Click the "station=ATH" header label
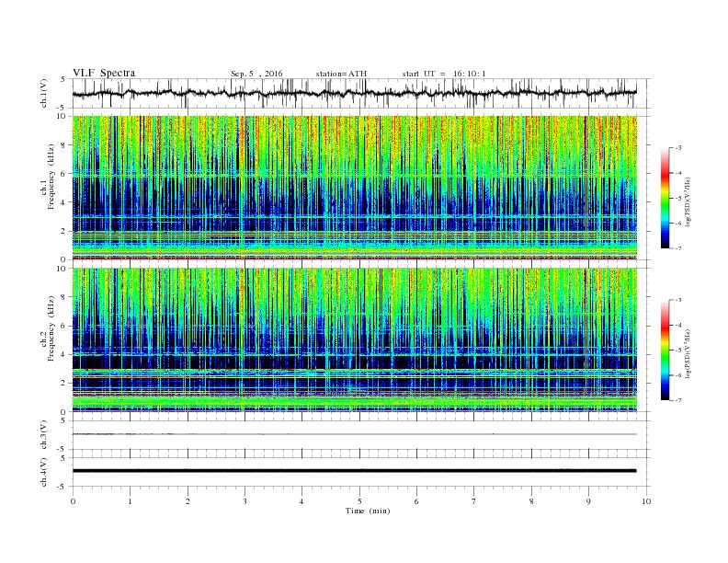This screenshot has width=728, height=563. (341, 74)
